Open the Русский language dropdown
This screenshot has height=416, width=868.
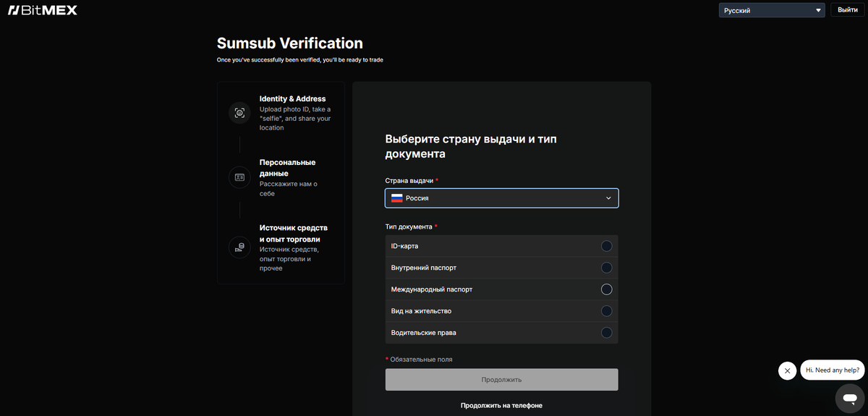(772, 10)
